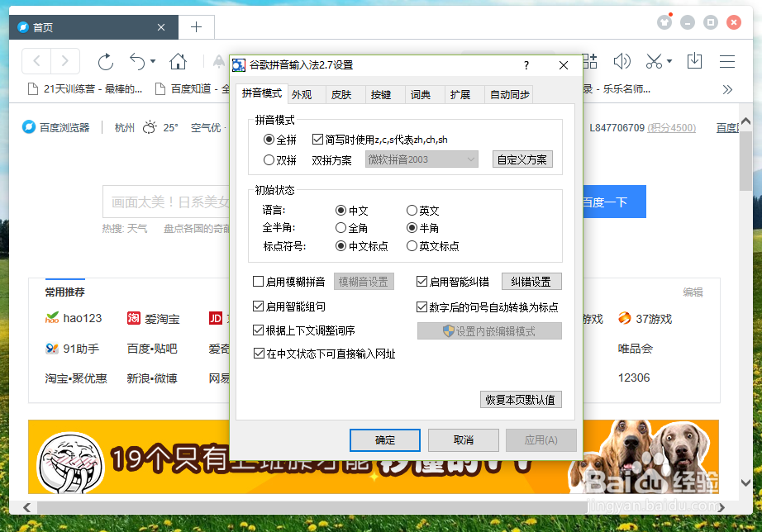
Task: Expand the bookmarks overflow chevron
Action: coord(727,89)
